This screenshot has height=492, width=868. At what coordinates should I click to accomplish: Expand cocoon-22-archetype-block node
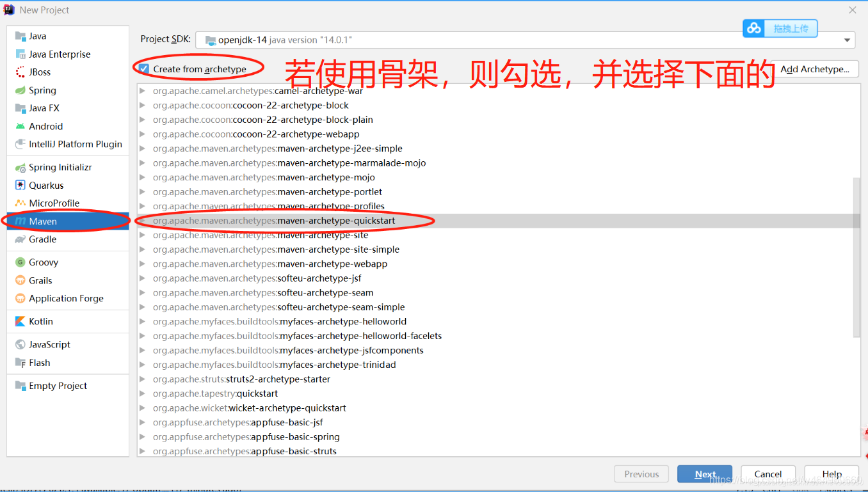(142, 106)
